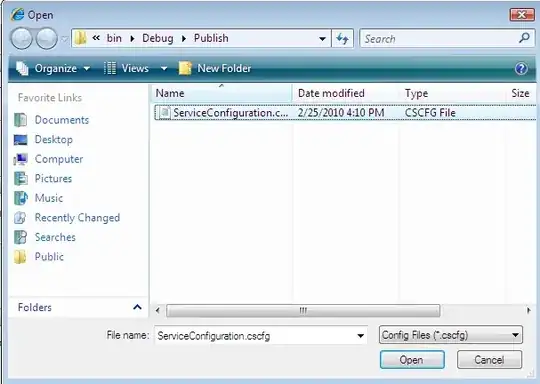Open the Organize menu

click(53, 68)
